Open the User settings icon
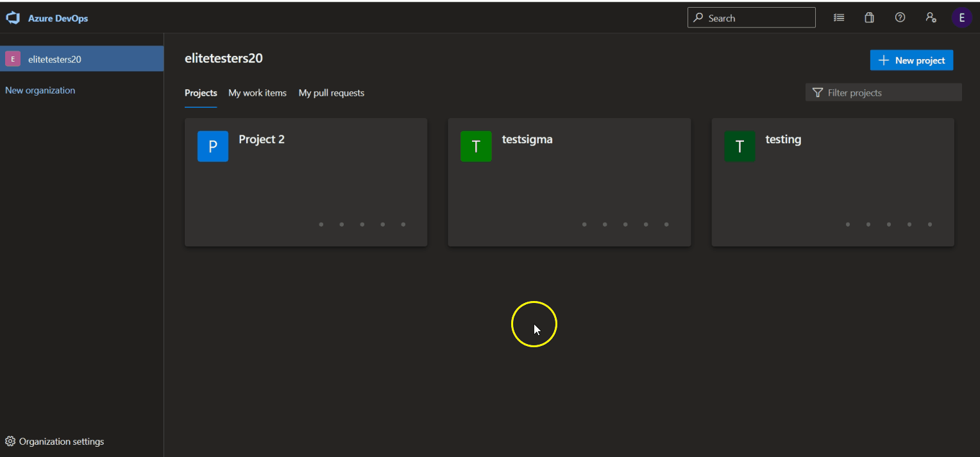This screenshot has width=980, height=457. tap(931, 18)
